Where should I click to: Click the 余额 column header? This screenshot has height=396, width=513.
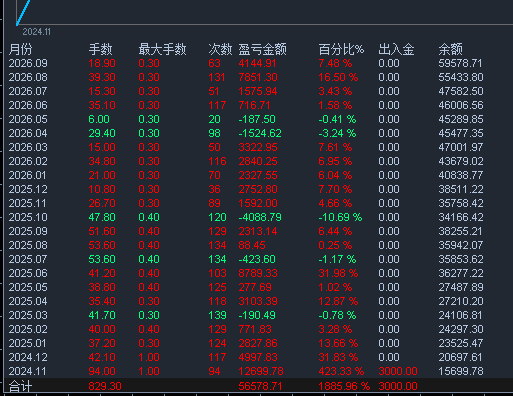tap(450, 49)
